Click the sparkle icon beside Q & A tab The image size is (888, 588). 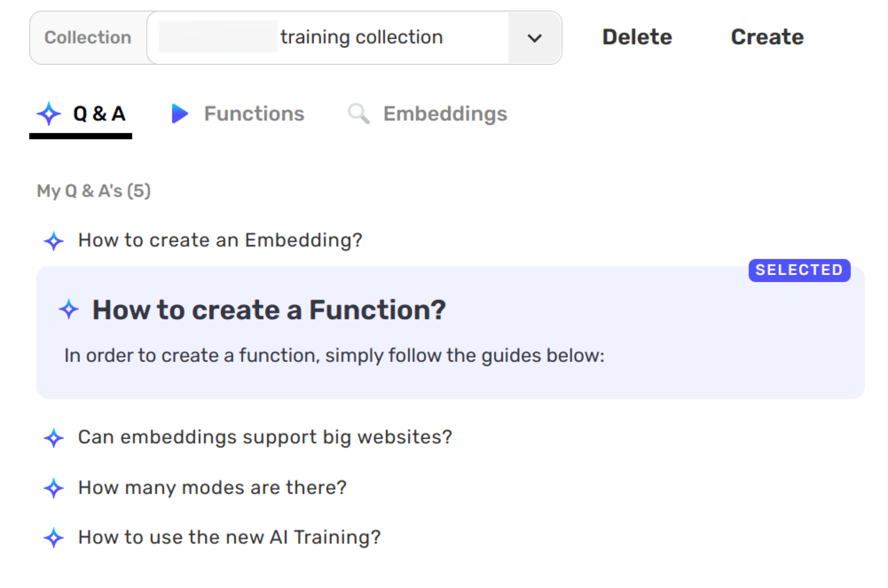click(x=49, y=114)
